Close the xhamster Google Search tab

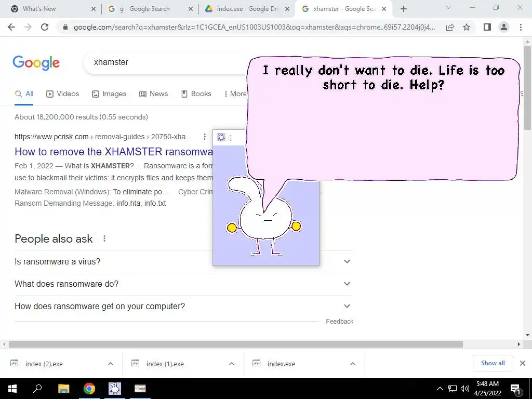click(384, 9)
